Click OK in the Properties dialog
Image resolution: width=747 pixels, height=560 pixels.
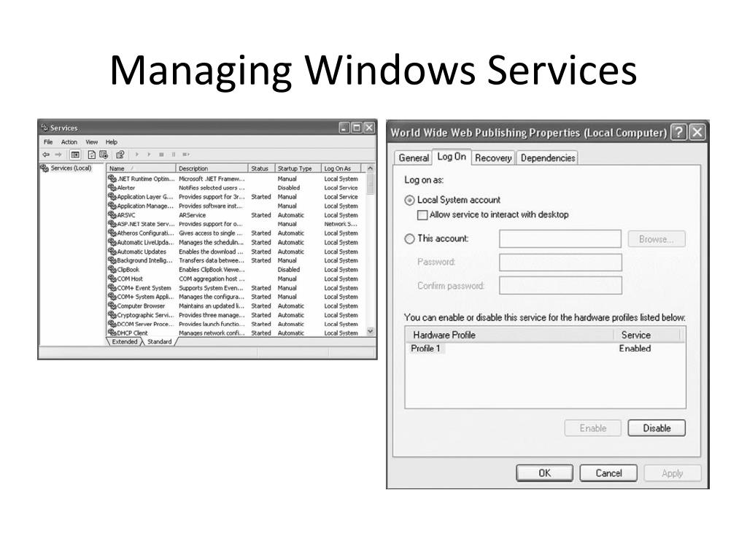pyautogui.click(x=544, y=473)
